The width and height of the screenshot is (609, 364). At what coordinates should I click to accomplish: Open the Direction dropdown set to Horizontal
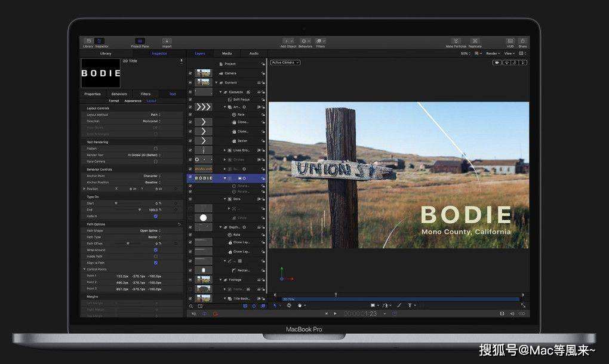[x=152, y=122]
